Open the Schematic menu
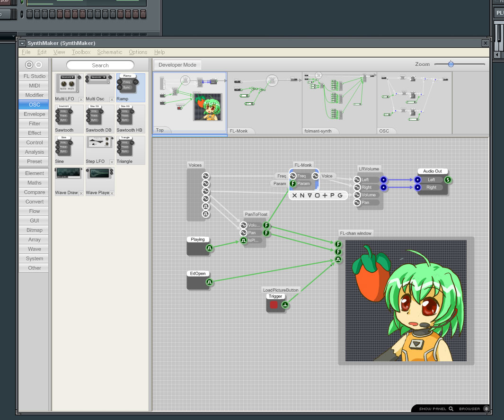Screen dimensions: 504x420 pos(110,52)
